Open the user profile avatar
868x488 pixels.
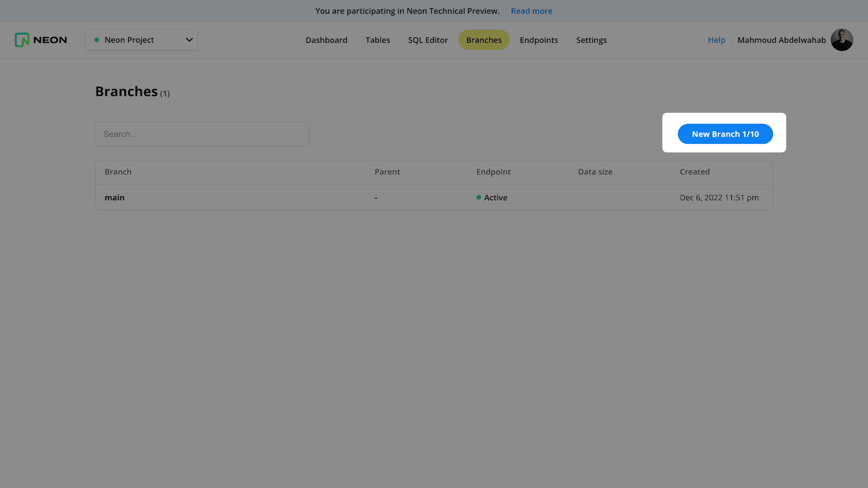pos(841,40)
